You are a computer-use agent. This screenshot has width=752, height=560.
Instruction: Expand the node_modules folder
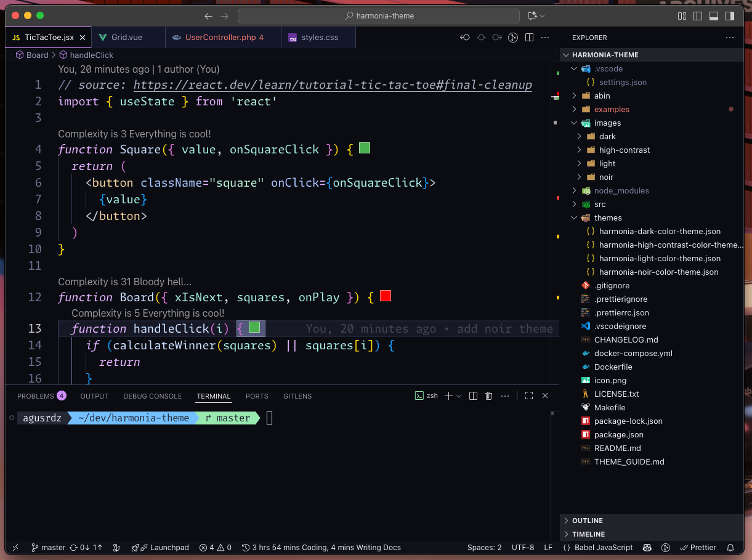(621, 190)
